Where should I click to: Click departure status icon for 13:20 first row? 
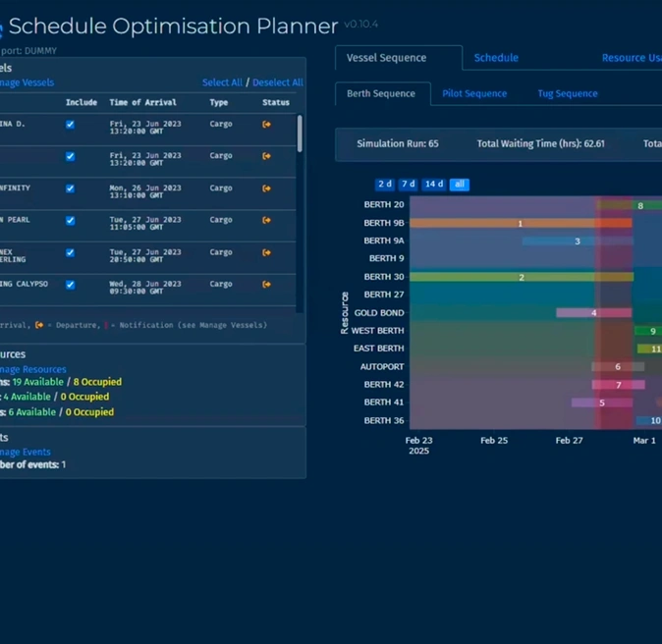(x=266, y=124)
